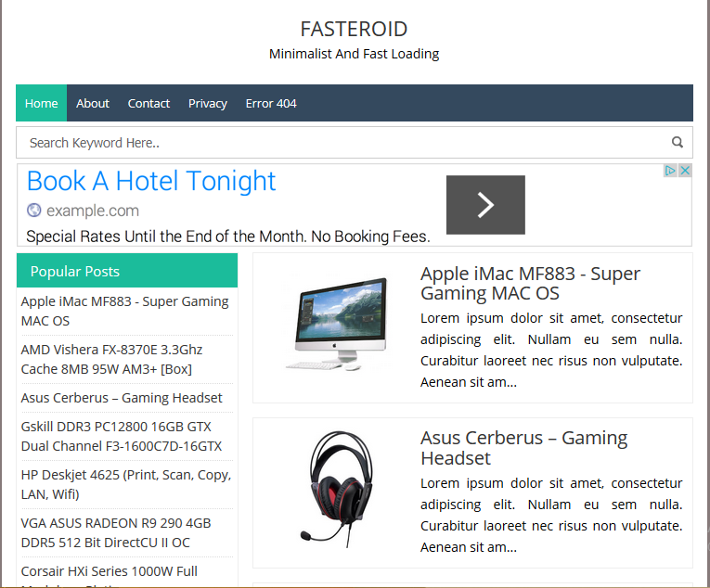Click the iMac article's Lorem ipsum excerpt
710x588 pixels.
[x=551, y=350]
